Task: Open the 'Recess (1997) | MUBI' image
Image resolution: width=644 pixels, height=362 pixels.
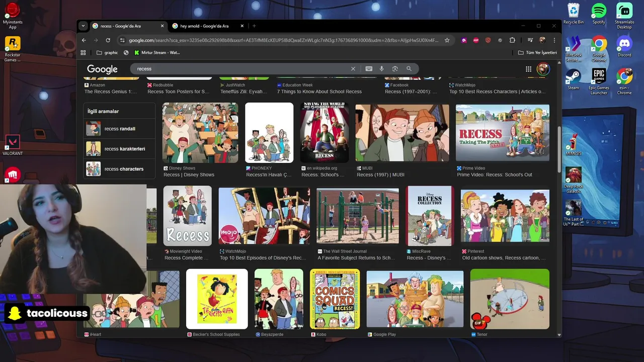Action: click(403, 133)
